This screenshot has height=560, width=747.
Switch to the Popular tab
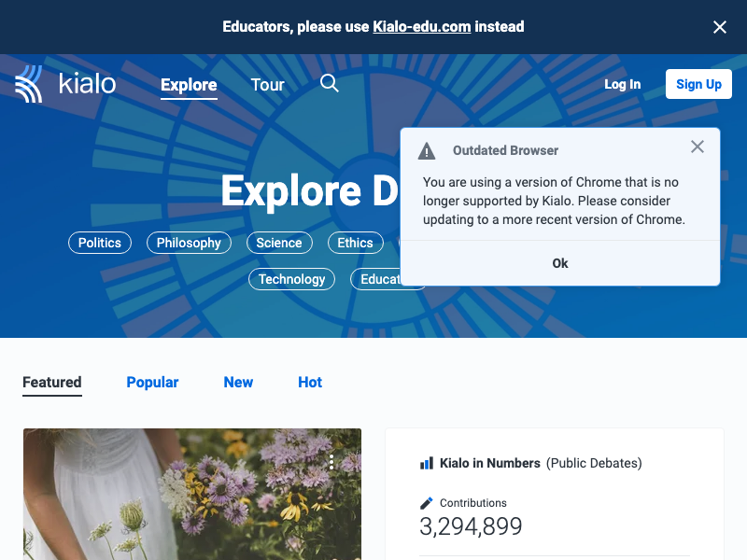click(152, 383)
